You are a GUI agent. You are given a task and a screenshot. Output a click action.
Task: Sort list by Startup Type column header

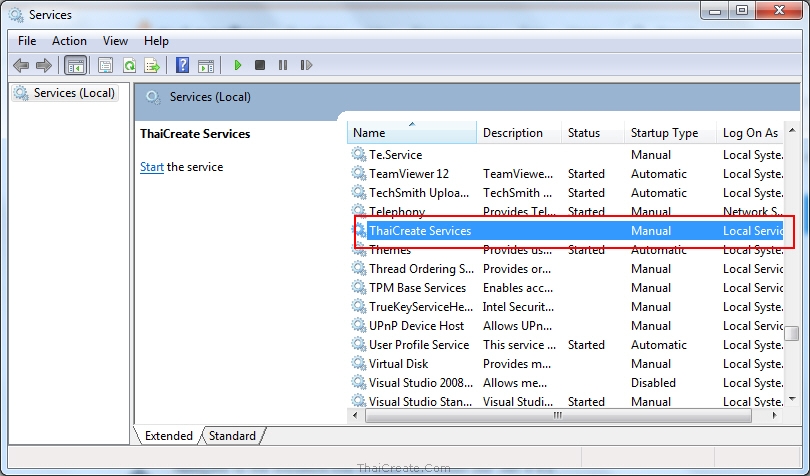[x=664, y=133]
